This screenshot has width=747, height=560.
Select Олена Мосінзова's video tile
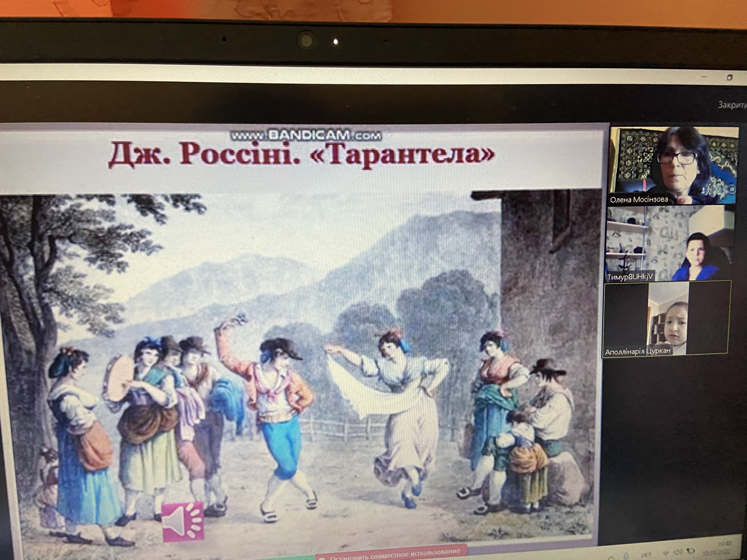pyautogui.click(x=673, y=165)
